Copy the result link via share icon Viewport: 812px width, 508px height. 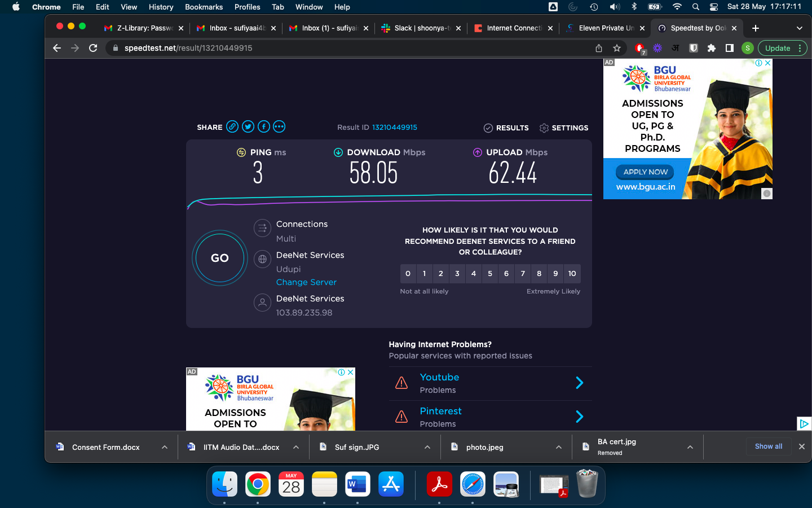(232, 126)
